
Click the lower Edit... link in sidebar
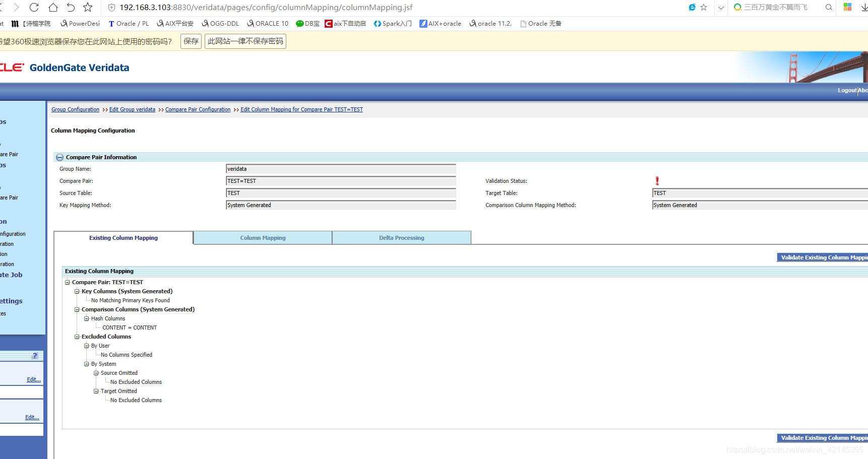coord(32,417)
